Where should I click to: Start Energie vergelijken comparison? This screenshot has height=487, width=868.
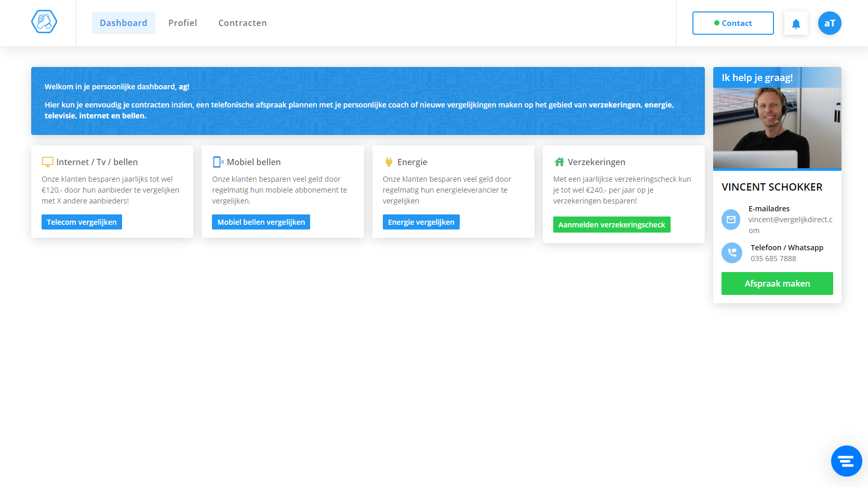[421, 222]
